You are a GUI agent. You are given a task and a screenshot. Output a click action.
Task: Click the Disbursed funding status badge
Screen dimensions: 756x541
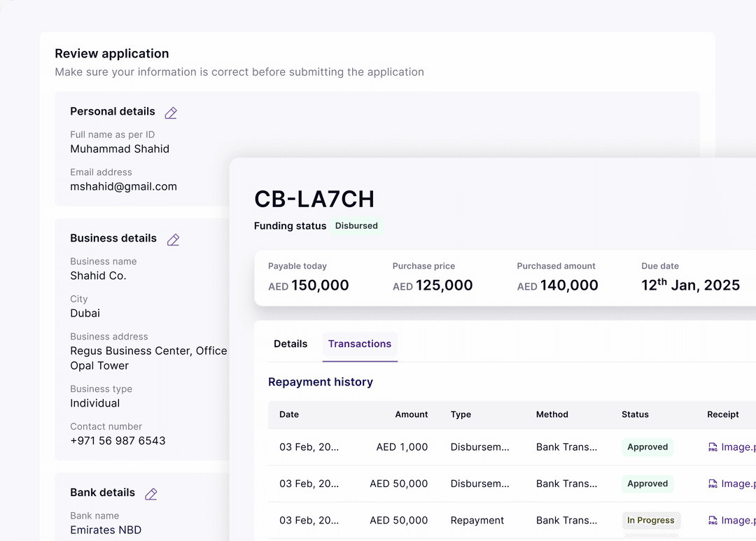[356, 226]
